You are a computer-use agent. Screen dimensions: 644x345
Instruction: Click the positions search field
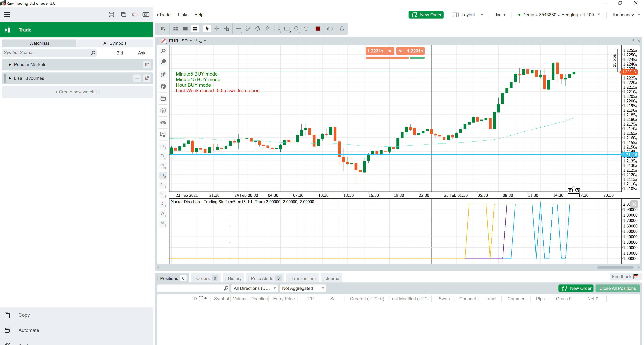tap(193, 288)
